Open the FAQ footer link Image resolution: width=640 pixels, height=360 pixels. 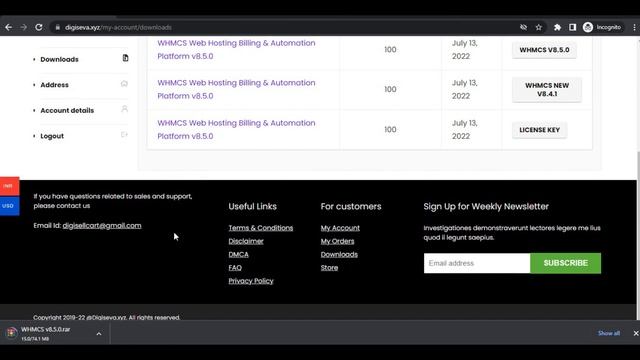(x=235, y=268)
